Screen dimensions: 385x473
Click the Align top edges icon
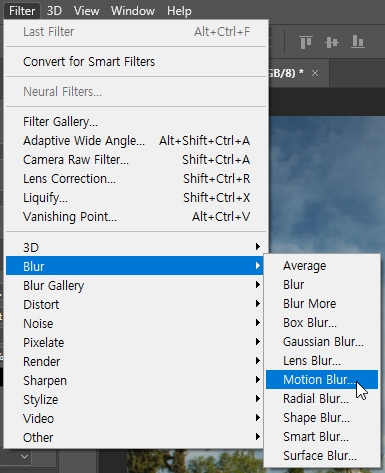[x=306, y=42]
